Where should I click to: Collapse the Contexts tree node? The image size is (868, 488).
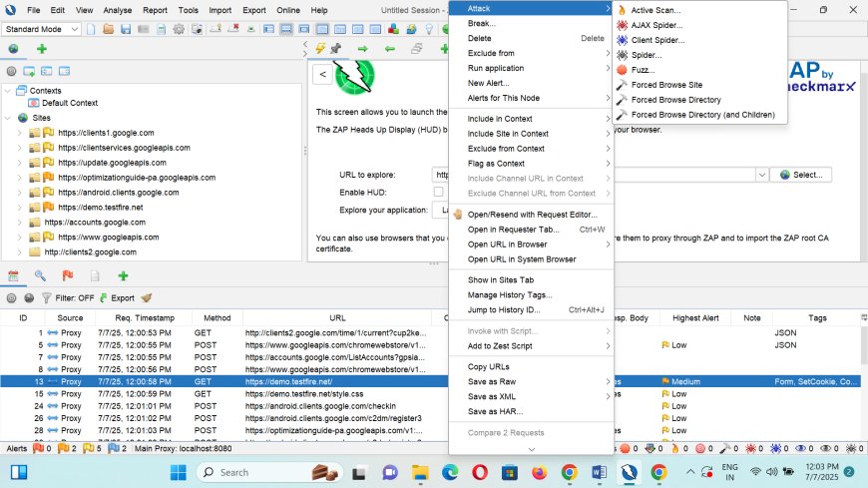click(x=9, y=91)
